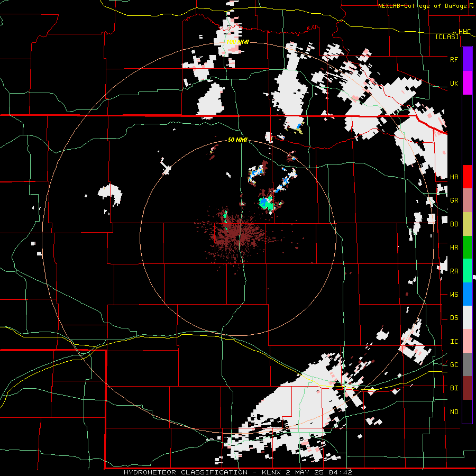
Task: Click the UK magenta legend swatch
Action: [x=467, y=83]
